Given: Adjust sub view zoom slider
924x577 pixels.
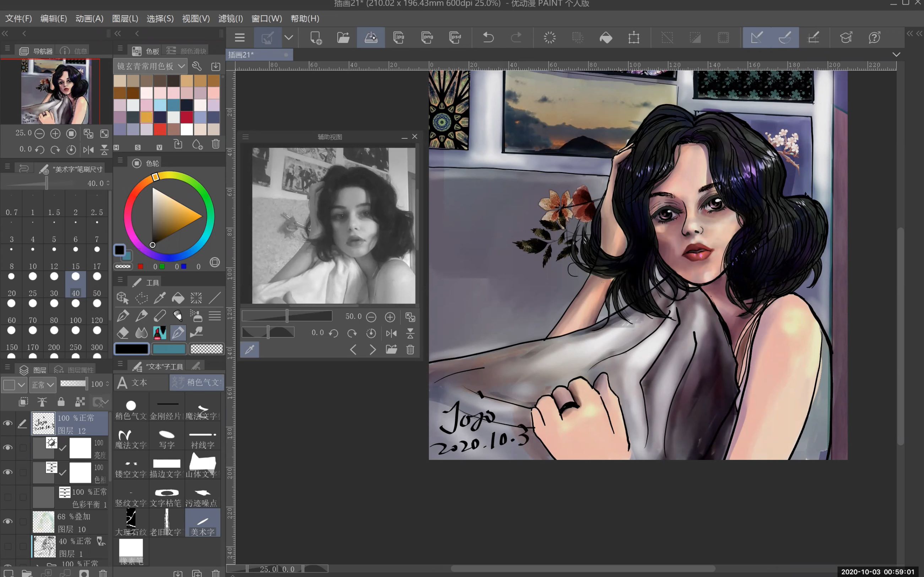Looking at the screenshot, I should click(x=287, y=316).
